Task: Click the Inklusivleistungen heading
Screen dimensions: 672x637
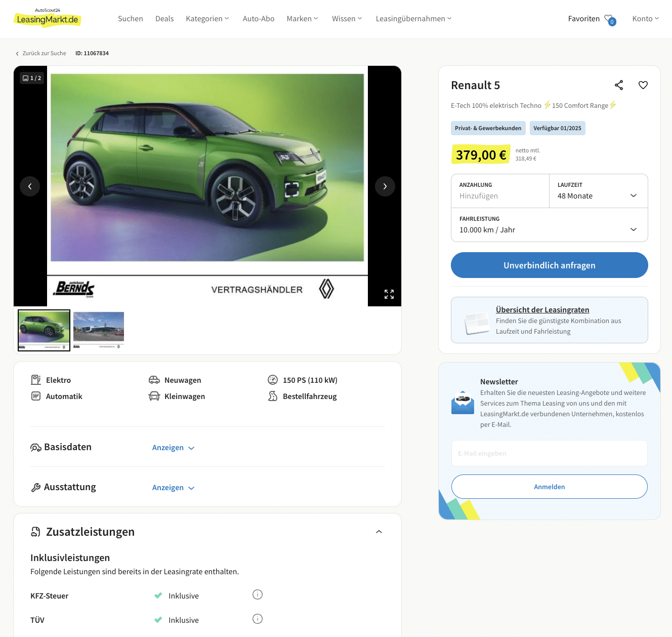Action: tap(70, 558)
